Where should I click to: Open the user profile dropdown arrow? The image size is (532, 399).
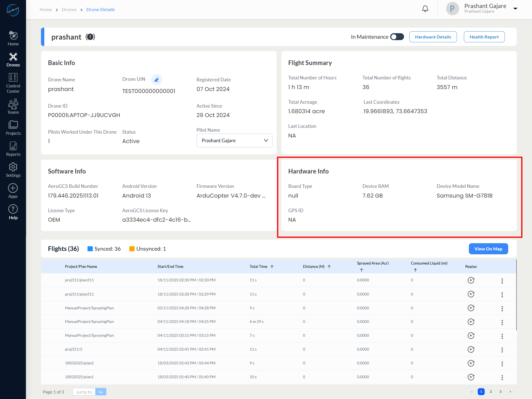point(515,9)
